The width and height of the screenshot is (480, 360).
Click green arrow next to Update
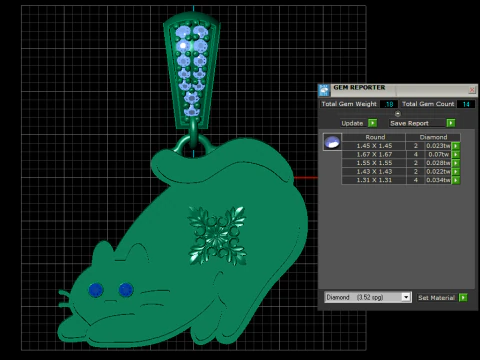(373, 123)
